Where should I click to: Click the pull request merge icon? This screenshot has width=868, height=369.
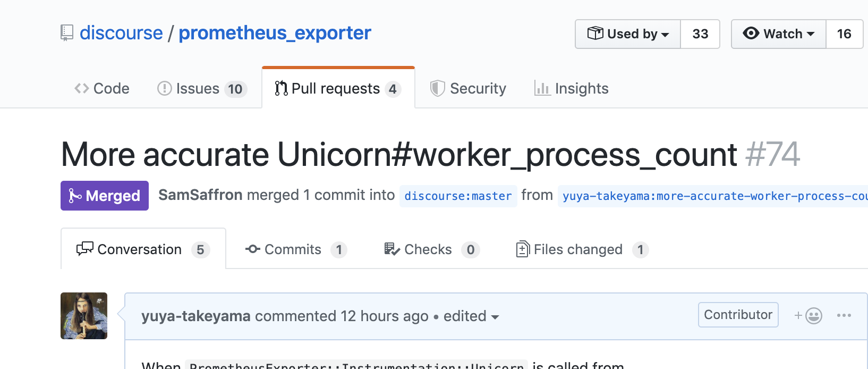[281, 88]
